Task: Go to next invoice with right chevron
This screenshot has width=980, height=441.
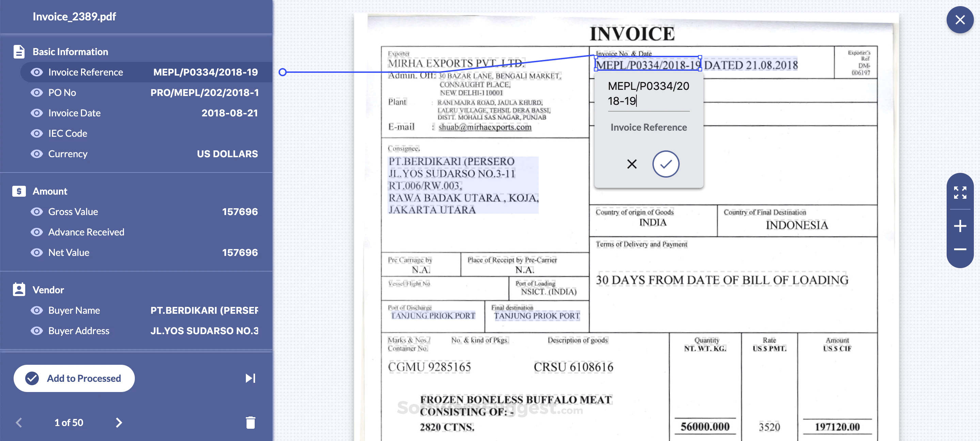Action: [x=119, y=422]
